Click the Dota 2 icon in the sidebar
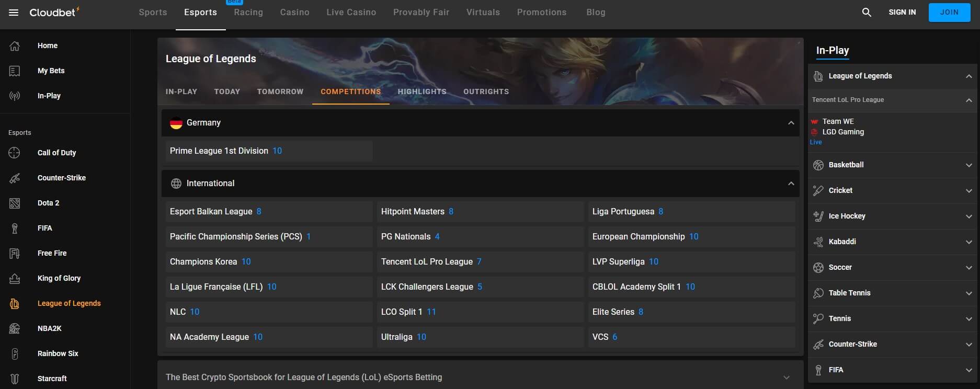Viewport: 980px width, 389px height. (15, 203)
